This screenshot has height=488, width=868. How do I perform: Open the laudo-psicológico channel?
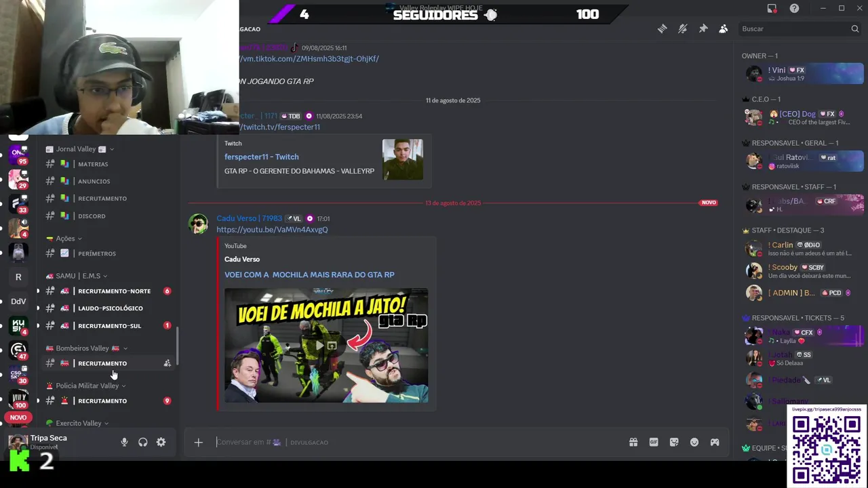click(x=108, y=308)
